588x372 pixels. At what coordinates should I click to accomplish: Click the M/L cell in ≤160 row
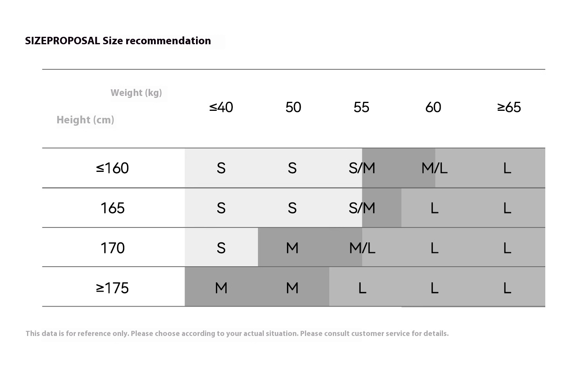[x=434, y=168]
